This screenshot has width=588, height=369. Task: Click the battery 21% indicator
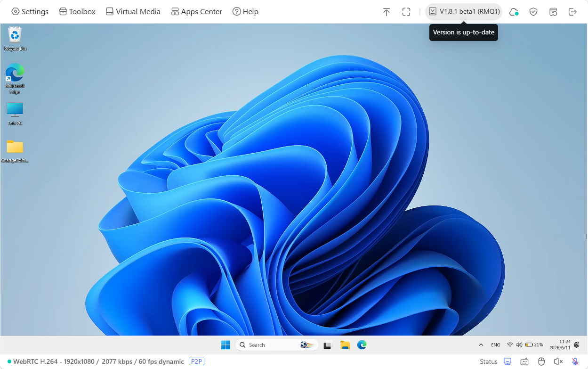[534, 345]
